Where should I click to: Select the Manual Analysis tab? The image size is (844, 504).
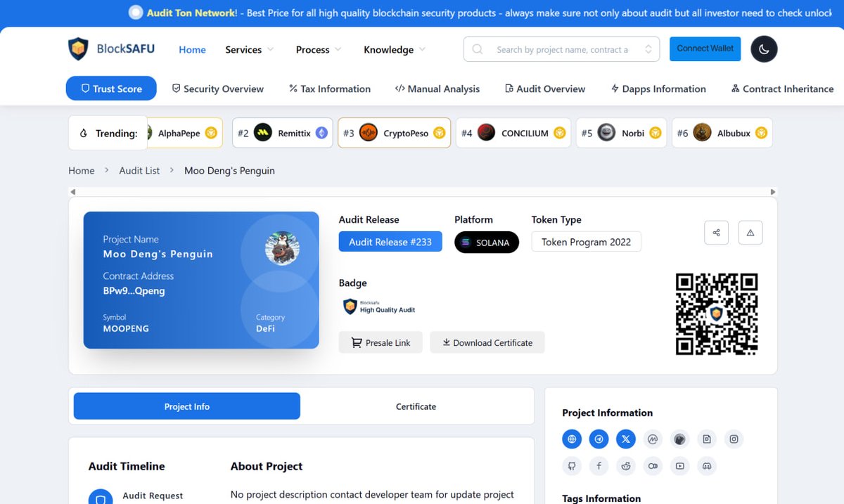[437, 89]
